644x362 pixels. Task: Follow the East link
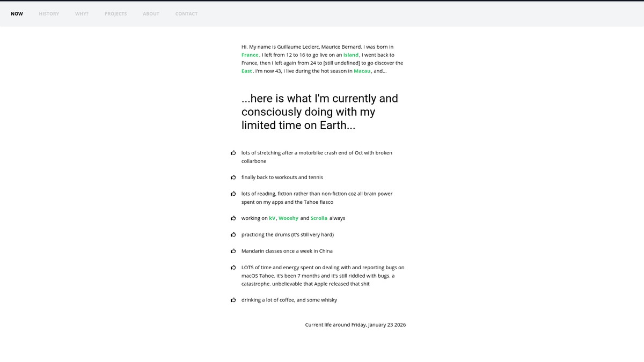click(x=247, y=71)
